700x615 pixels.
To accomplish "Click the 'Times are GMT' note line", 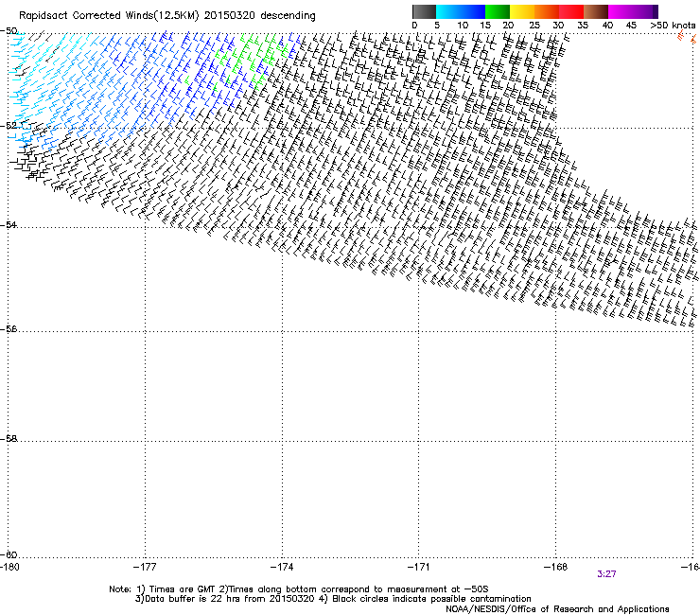I will coord(299,589).
